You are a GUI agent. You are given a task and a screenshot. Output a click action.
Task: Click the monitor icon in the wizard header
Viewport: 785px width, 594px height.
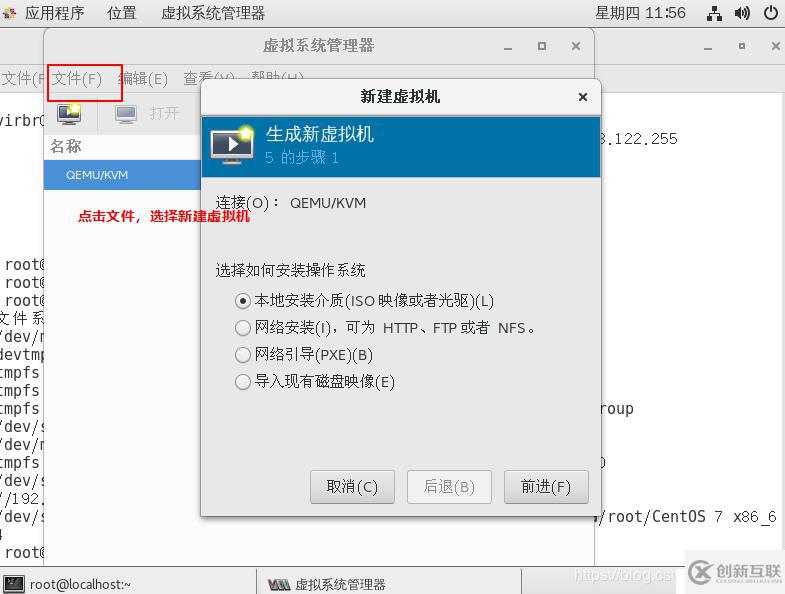(232, 145)
